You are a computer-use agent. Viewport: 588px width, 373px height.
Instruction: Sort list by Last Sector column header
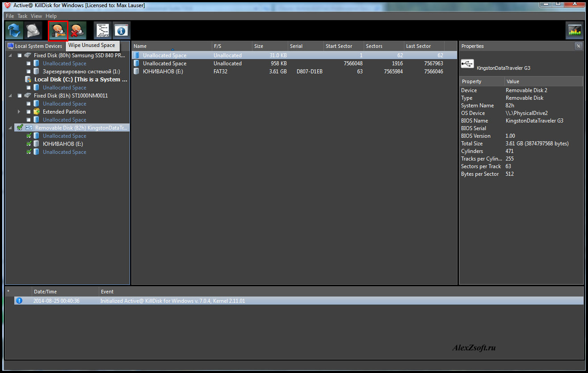click(424, 46)
